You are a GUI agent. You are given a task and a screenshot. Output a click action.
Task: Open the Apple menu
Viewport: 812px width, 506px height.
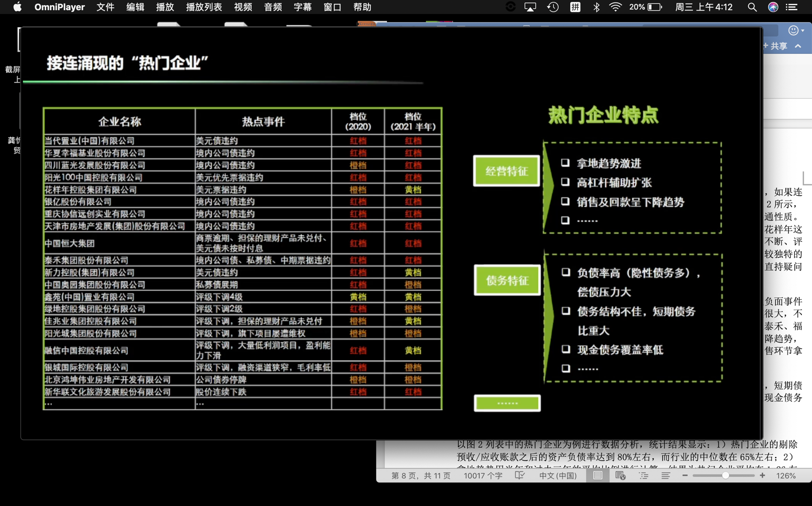click(x=17, y=7)
